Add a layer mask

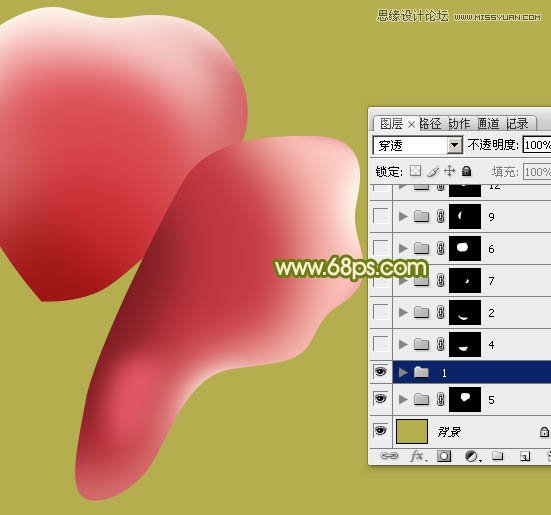tap(444, 456)
